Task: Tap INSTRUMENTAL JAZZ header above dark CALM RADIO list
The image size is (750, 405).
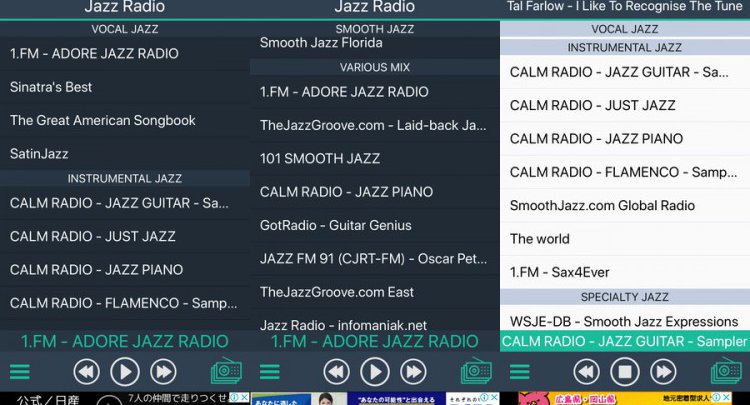Action: 125,179
